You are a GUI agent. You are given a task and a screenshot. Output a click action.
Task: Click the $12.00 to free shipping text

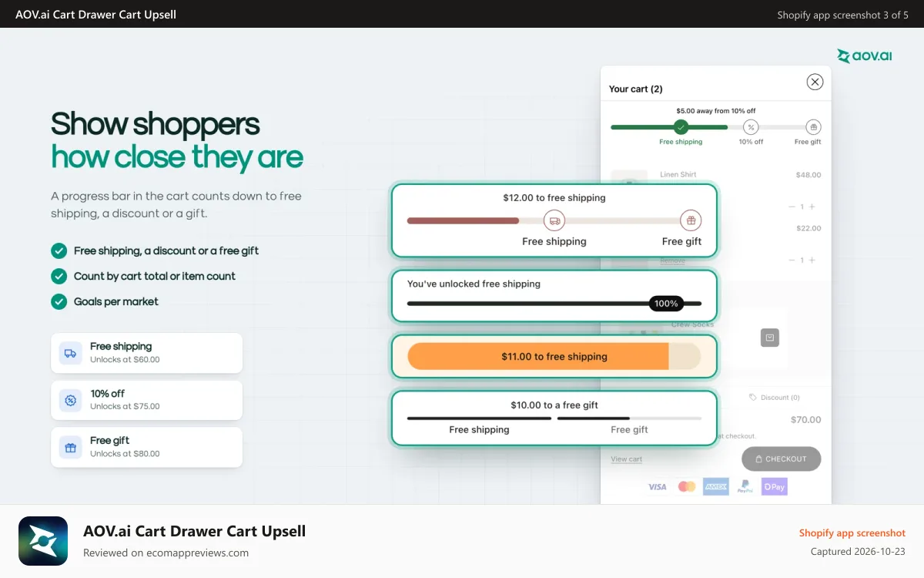(x=554, y=197)
